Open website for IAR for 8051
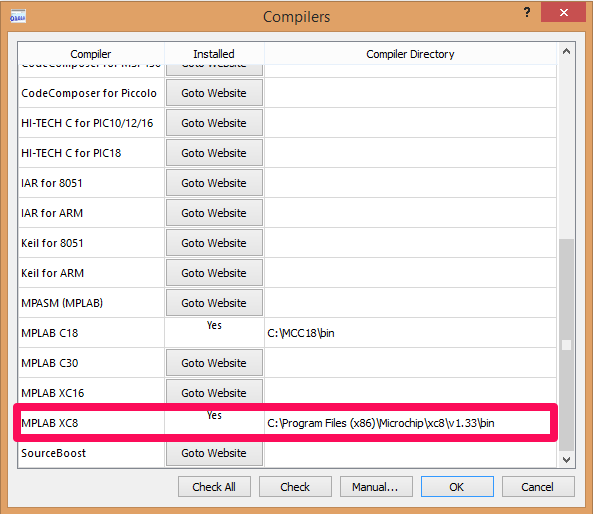593x514 pixels. tap(214, 183)
